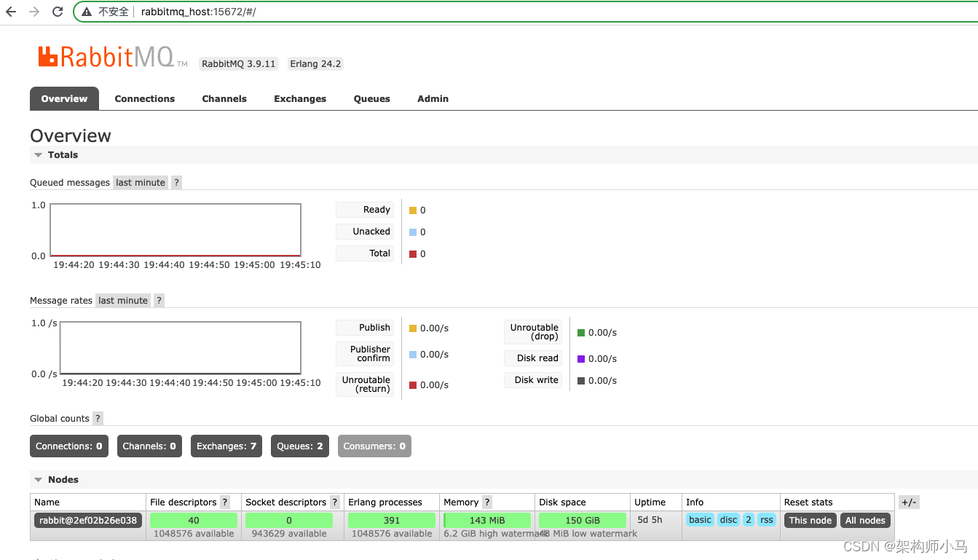Image resolution: width=978 pixels, height=560 pixels.
Task: Reset stats for "All nodes"
Action: point(865,520)
